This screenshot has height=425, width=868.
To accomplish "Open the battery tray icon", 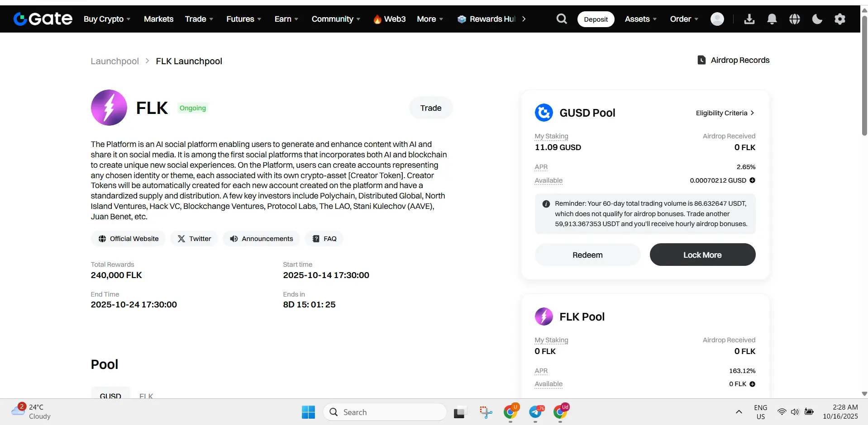I will (809, 412).
